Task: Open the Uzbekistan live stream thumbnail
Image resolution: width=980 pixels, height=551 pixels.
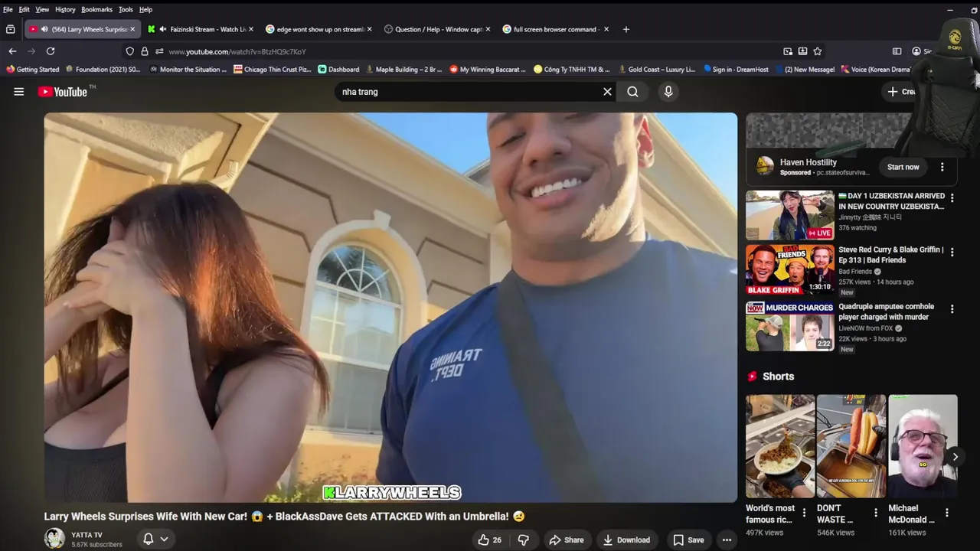Action: tap(790, 215)
